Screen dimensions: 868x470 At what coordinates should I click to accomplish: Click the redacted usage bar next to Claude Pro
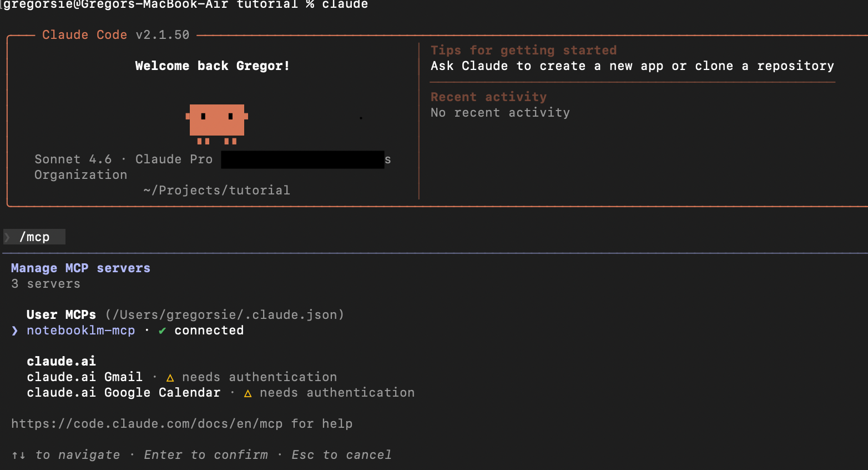(302, 159)
